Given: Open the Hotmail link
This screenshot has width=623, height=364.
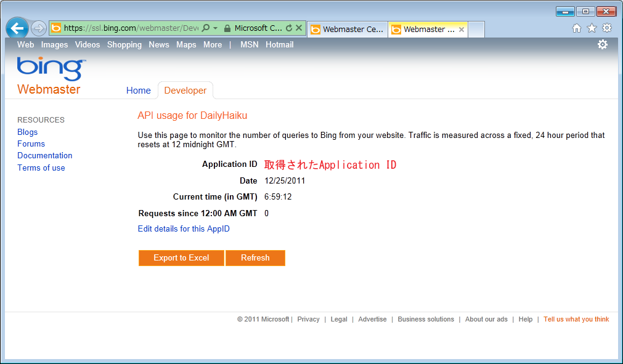Looking at the screenshot, I should (280, 45).
